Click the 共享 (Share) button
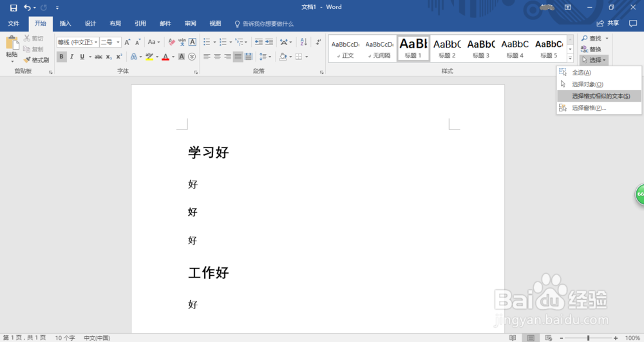The image size is (644, 342). click(609, 23)
